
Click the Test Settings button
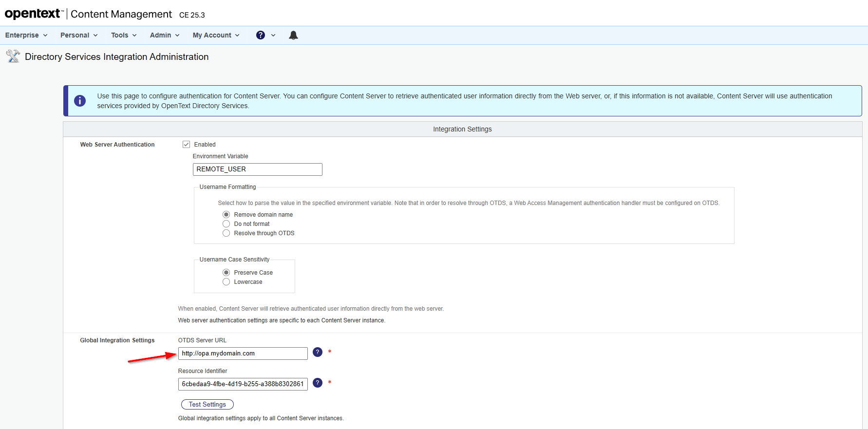coord(208,405)
